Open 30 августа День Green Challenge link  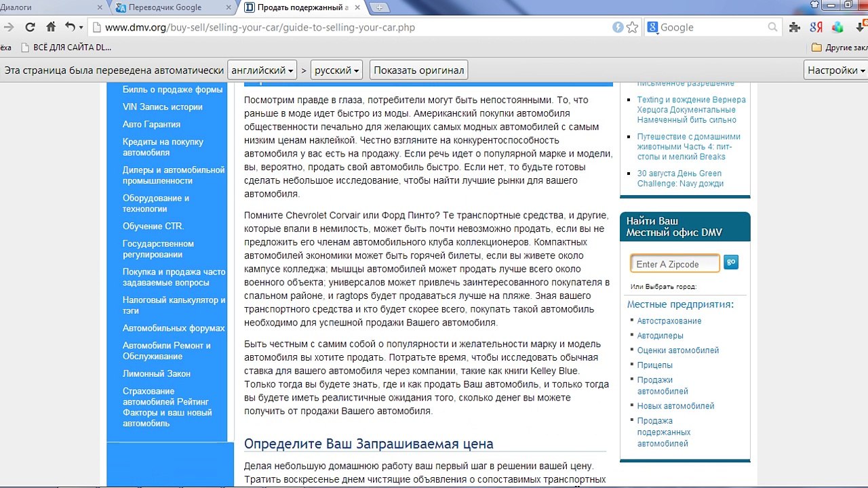tap(680, 178)
